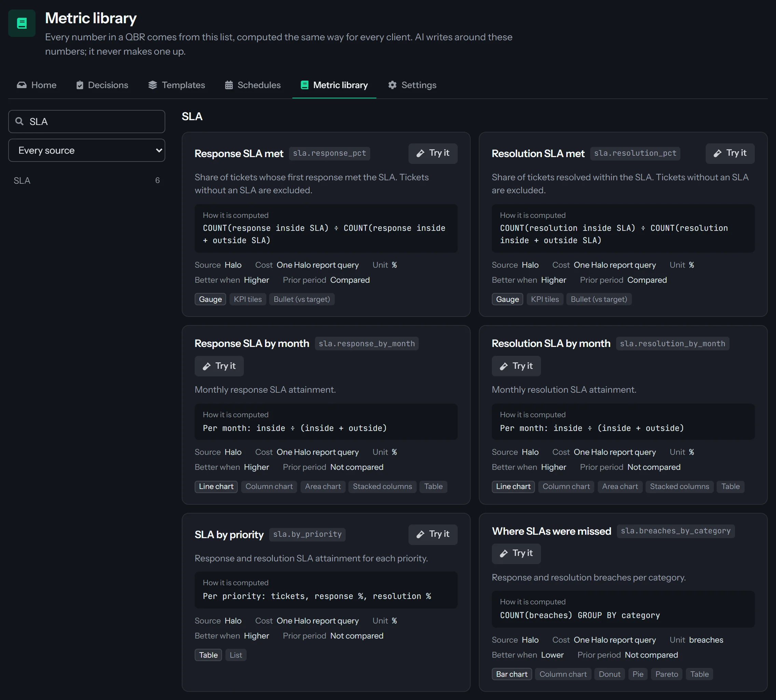Select Gauge chip on Resolution SLA met
776x700 pixels.
coord(507,299)
